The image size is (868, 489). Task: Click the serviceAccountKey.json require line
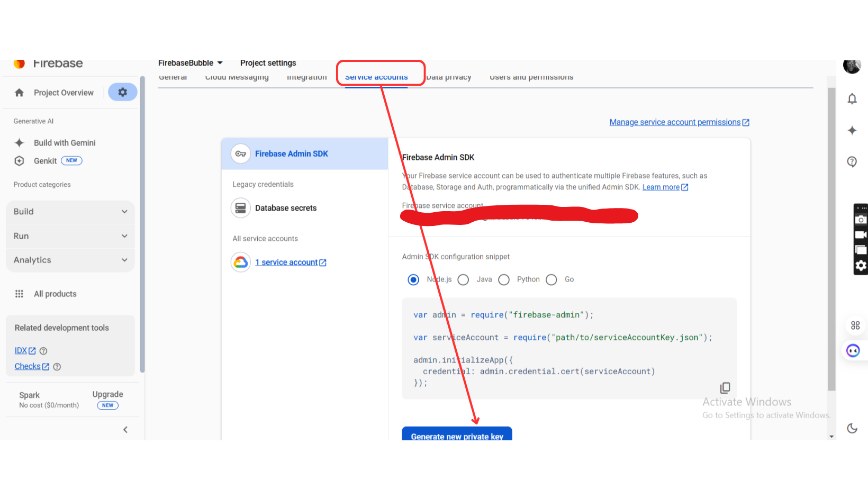pyautogui.click(x=563, y=338)
